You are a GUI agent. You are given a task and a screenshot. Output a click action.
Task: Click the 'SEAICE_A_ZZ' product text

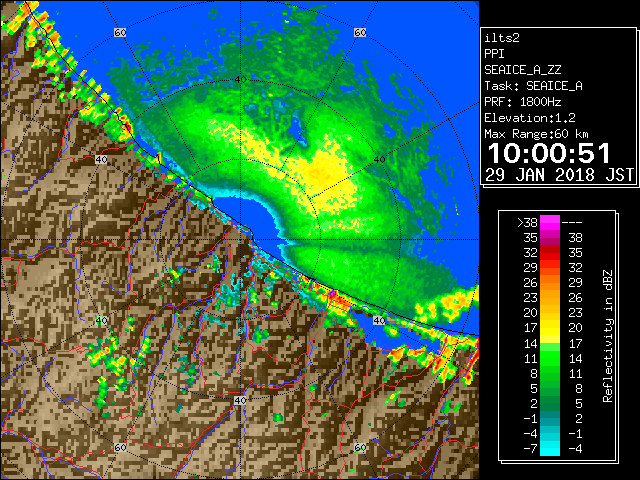pos(523,70)
